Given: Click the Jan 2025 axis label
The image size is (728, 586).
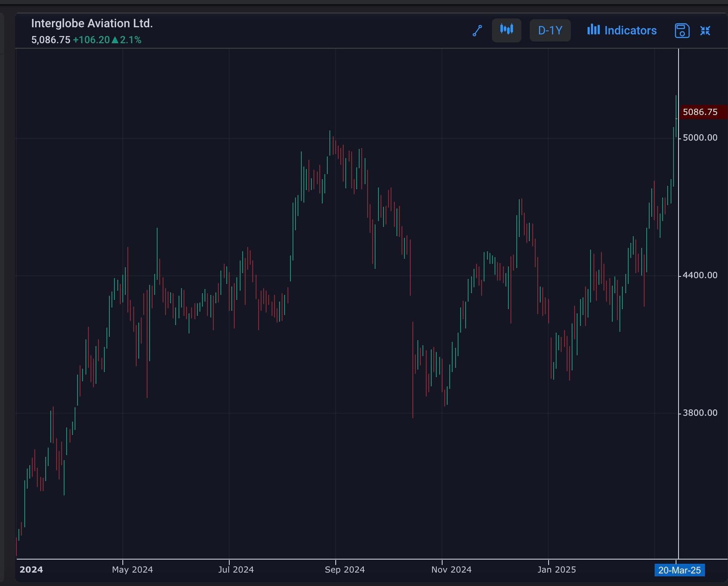Looking at the screenshot, I should pyautogui.click(x=557, y=570).
